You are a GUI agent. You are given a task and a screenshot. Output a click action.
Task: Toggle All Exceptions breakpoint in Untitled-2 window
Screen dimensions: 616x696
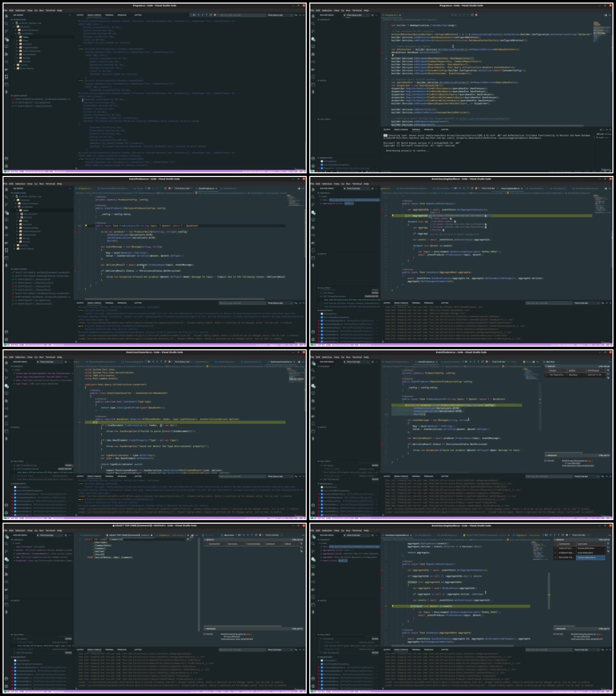point(15,660)
